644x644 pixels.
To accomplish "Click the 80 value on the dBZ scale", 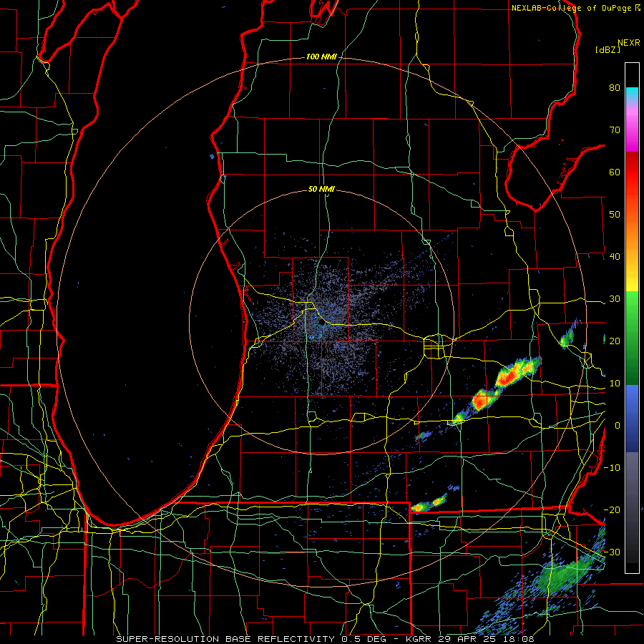I will pyautogui.click(x=615, y=87).
